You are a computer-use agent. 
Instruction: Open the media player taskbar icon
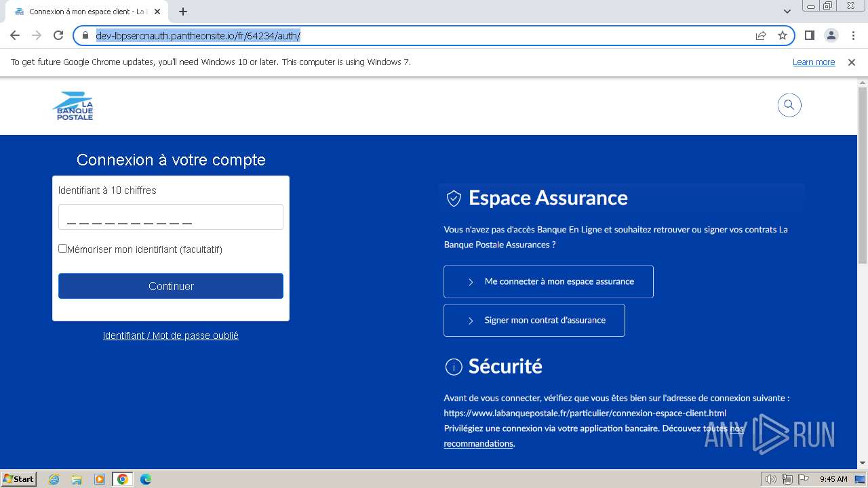coord(100,479)
